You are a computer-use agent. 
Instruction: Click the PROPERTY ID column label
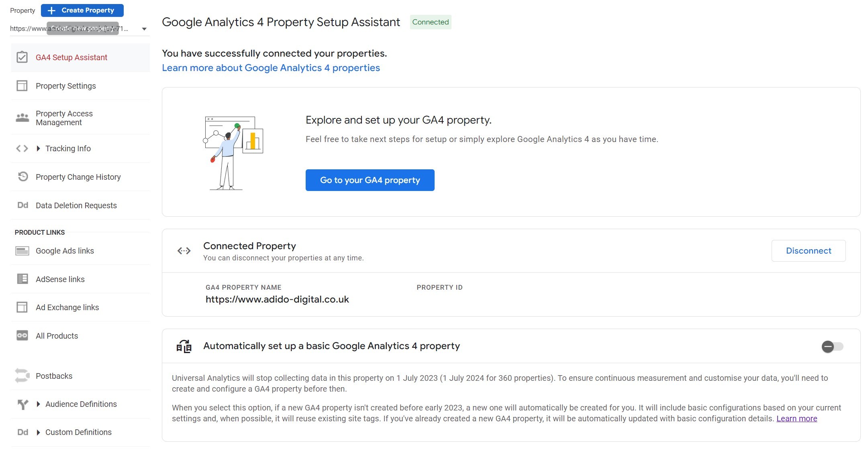click(439, 287)
